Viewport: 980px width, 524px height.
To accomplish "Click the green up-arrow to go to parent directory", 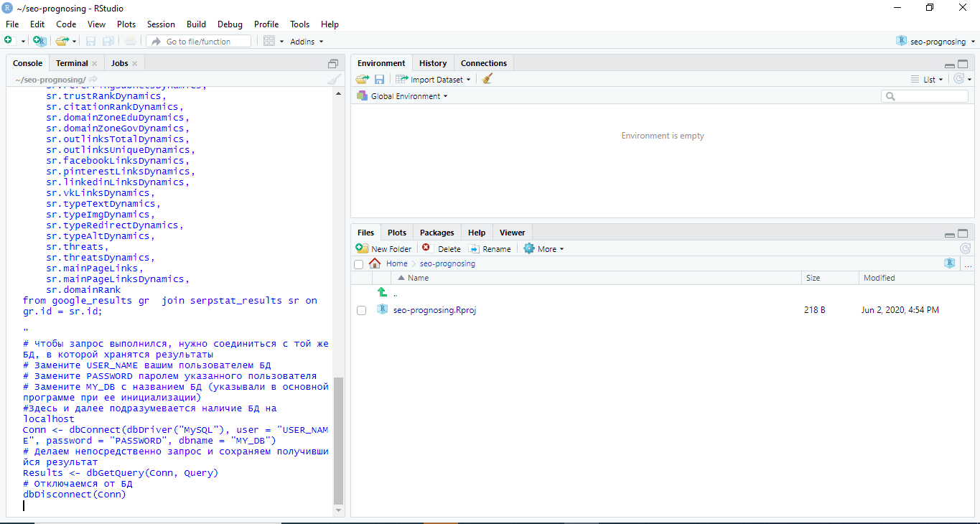I will (x=381, y=291).
